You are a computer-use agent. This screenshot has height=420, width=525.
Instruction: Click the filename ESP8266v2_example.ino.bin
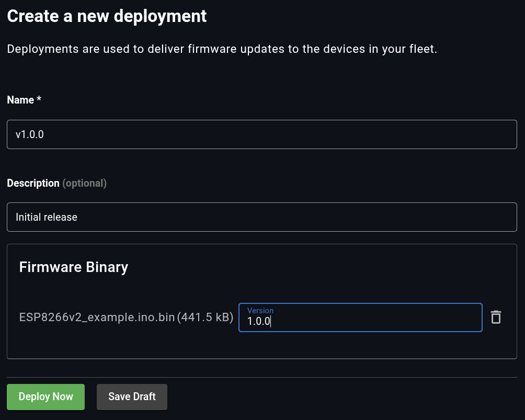[x=97, y=317]
